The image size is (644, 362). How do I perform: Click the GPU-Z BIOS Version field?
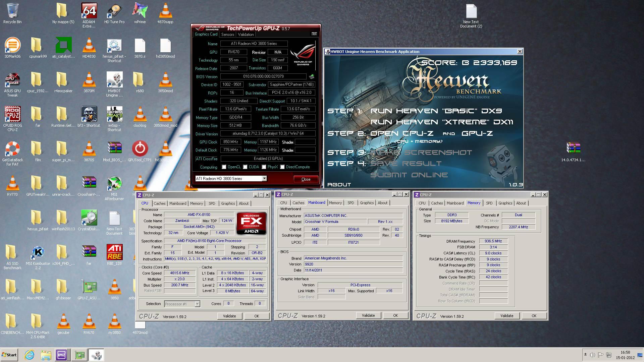click(263, 76)
